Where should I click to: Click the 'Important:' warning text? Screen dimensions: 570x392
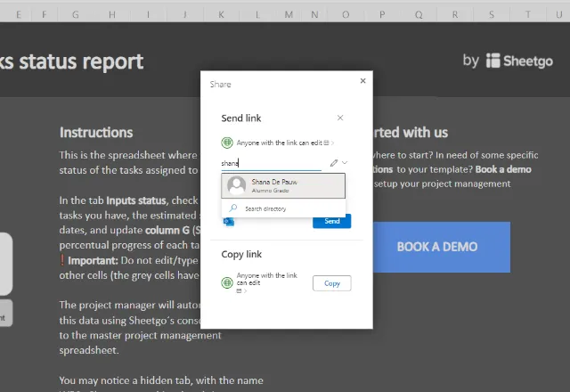click(93, 260)
